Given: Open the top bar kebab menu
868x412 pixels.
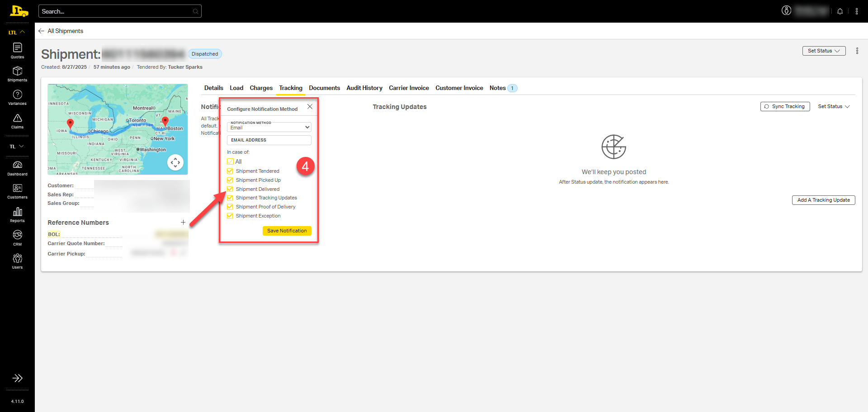Looking at the screenshot, I should pyautogui.click(x=857, y=11).
